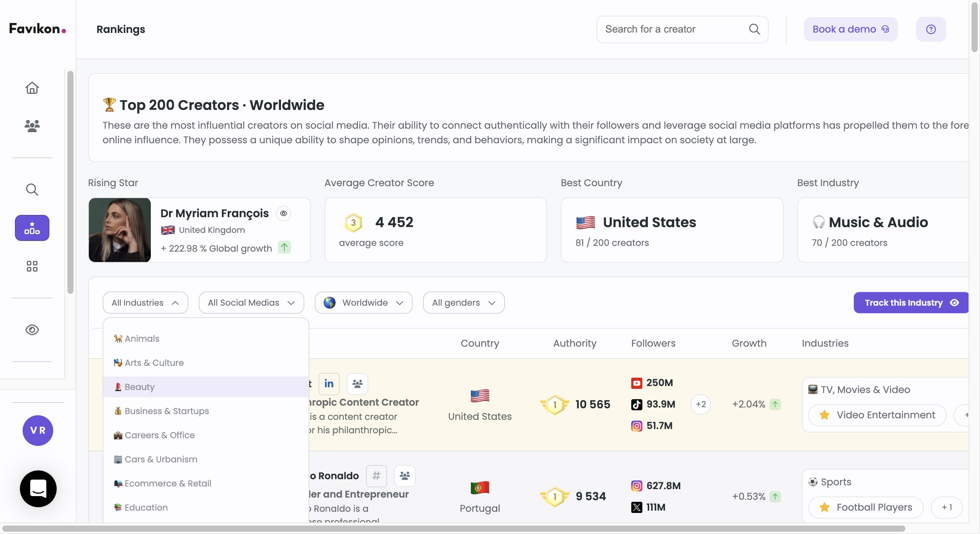
Task: Click the Book a demo button
Action: pyautogui.click(x=851, y=29)
